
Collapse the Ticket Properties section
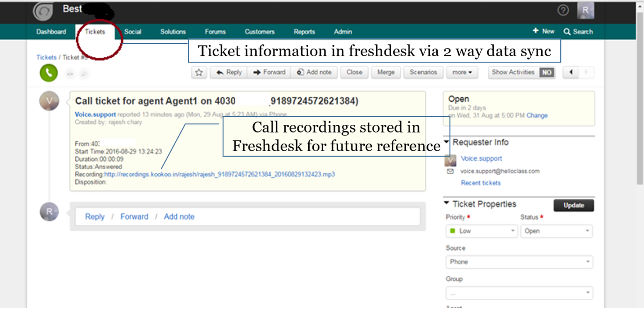coord(446,203)
